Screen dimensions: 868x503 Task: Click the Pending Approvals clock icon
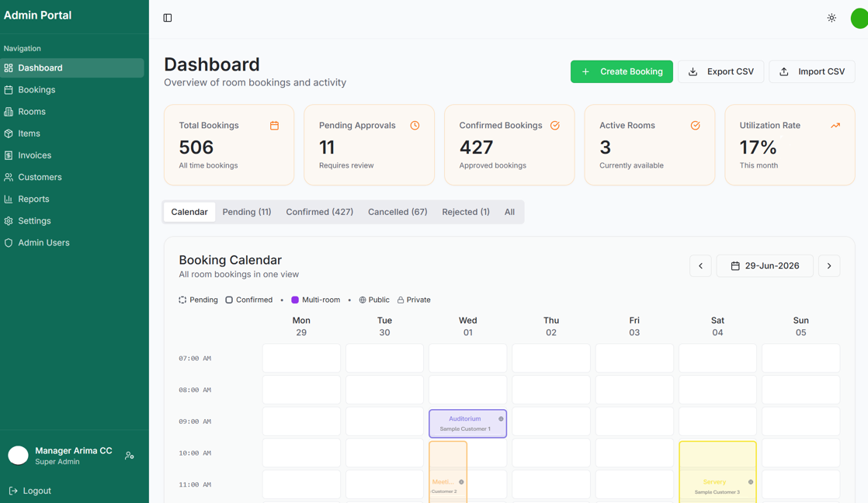click(415, 126)
